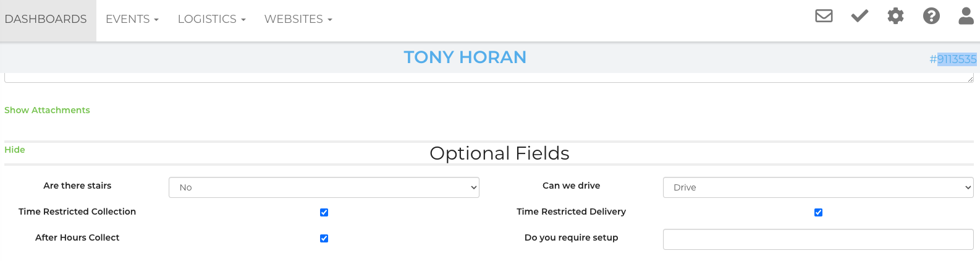Click the Show Attachments link
Viewport: 980px width, 261px height.
coord(47,110)
